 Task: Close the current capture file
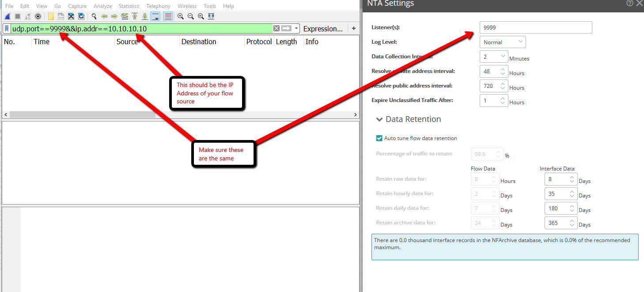[x=71, y=16]
